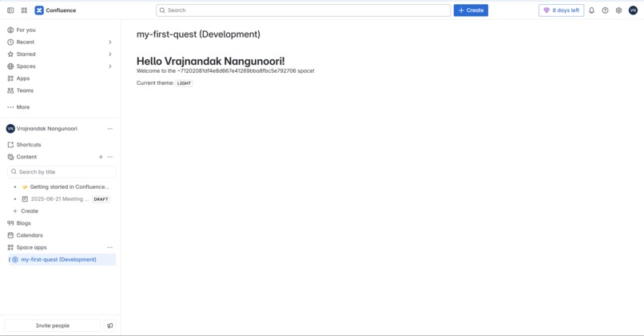This screenshot has height=336, width=644.
Task: Open the settings gear icon
Action: point(618,10)
